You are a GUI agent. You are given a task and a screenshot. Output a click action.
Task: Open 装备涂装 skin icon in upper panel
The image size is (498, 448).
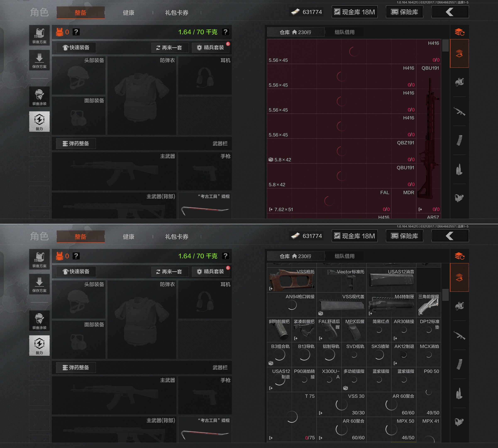click(x=39, y=96)
